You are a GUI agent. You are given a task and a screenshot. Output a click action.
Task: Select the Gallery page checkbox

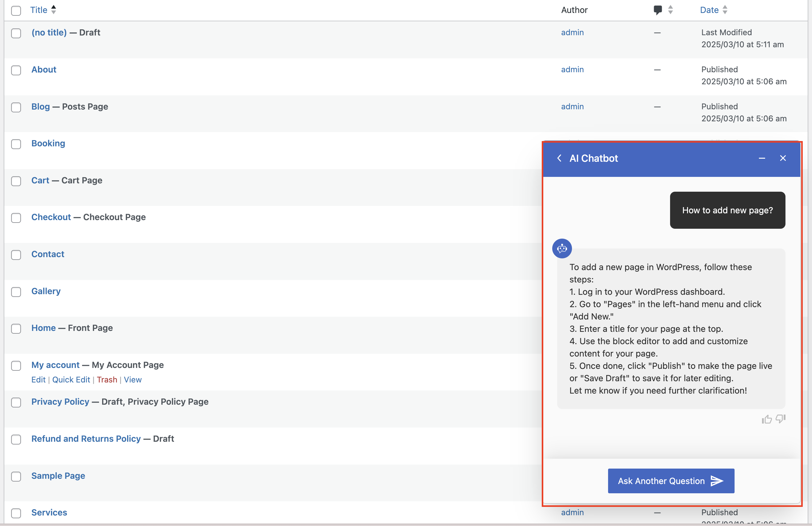(x=16, y=292)
